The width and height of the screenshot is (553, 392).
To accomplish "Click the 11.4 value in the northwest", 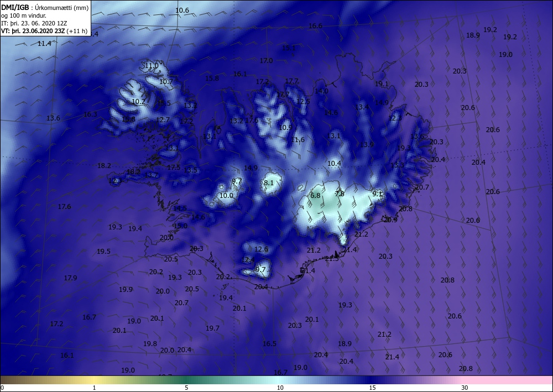I will point(44,43).
